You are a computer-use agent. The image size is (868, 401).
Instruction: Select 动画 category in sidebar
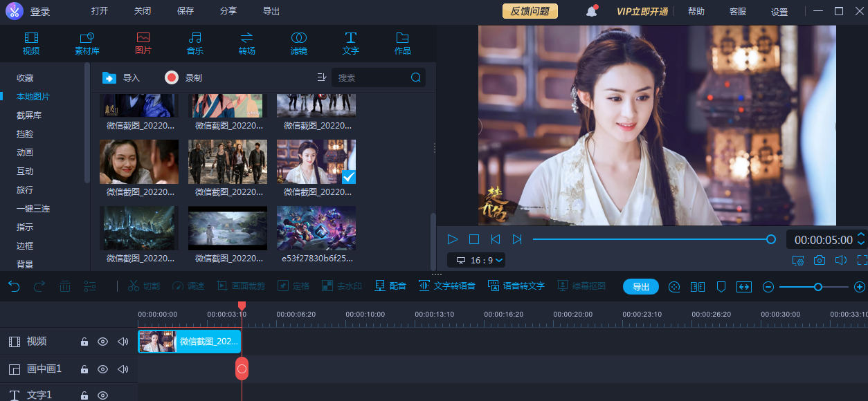pos(25,153)
